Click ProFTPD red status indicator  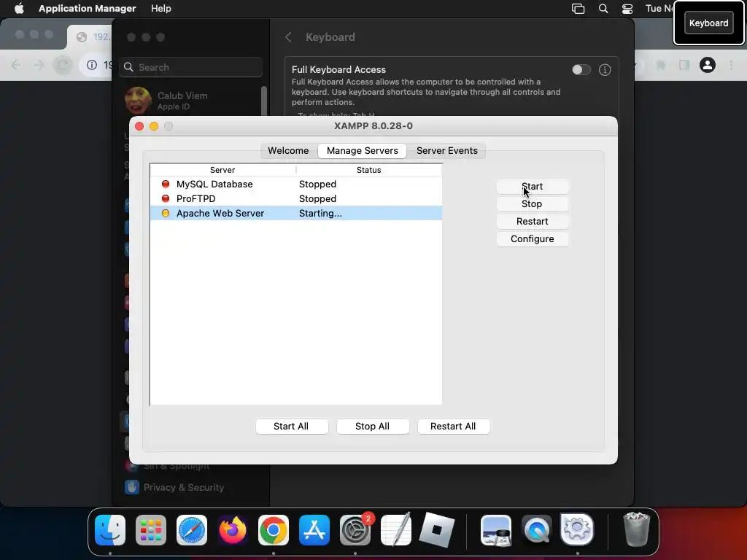coord(166,198)
